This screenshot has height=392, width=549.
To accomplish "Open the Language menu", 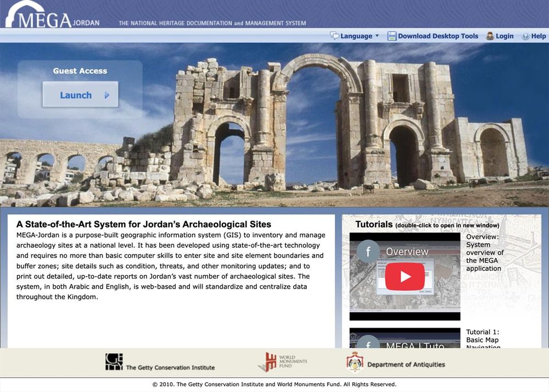I will 356,36.
